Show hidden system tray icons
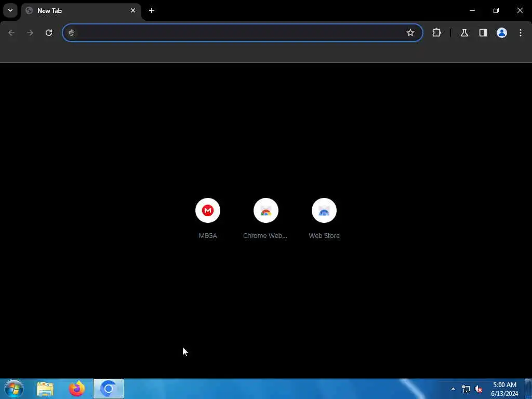The width and height of the screenshot is (532, 399). coord(453,389)
